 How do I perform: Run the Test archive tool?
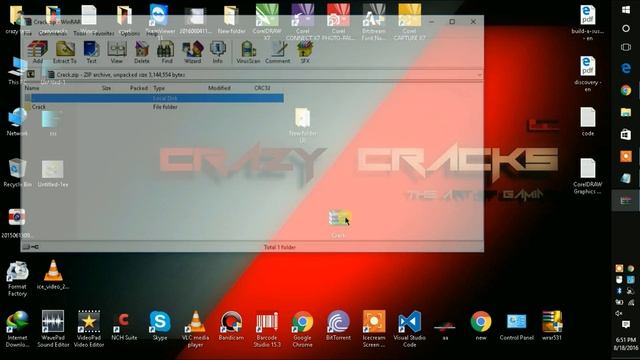pos(91,52)
